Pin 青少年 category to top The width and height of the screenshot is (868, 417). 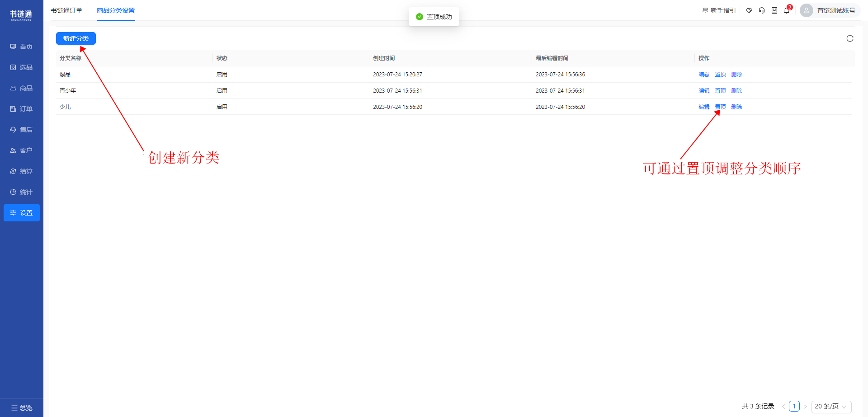point(720,91)
